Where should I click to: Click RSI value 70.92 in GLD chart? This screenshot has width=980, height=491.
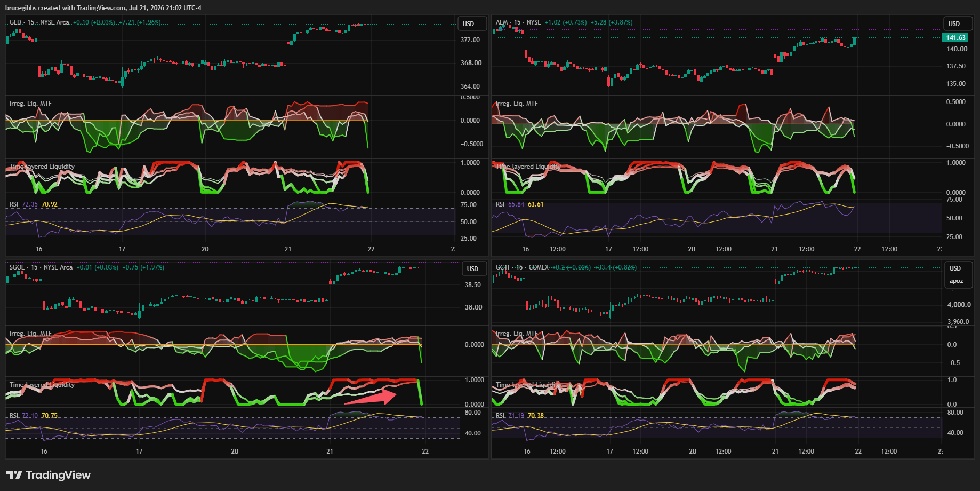(x=50, y=204)
